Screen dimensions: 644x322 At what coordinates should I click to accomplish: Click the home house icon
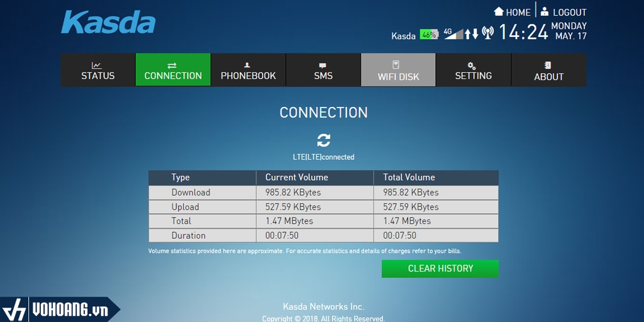point(499,11)
